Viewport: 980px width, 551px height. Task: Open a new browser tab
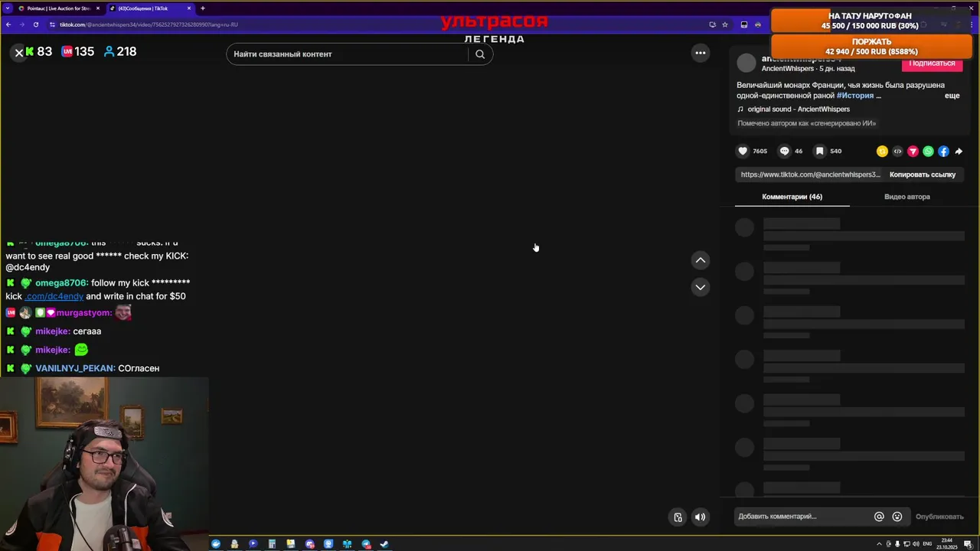tap(203, 8)
